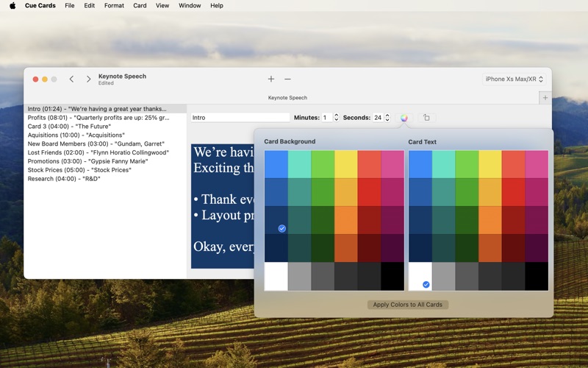Open the File menu
588x368 pixels.
point(70,6)
